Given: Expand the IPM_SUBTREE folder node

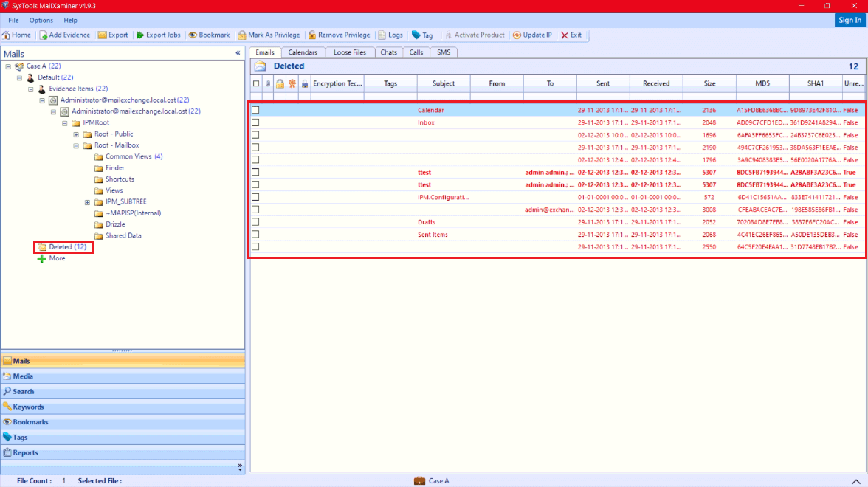Looking at the screenshot, I should coord(87,201).
